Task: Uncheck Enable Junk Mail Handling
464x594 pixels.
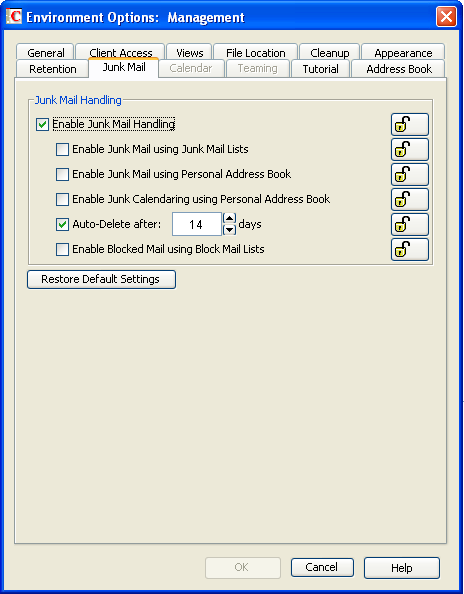Action: click(x=42, y=124)
